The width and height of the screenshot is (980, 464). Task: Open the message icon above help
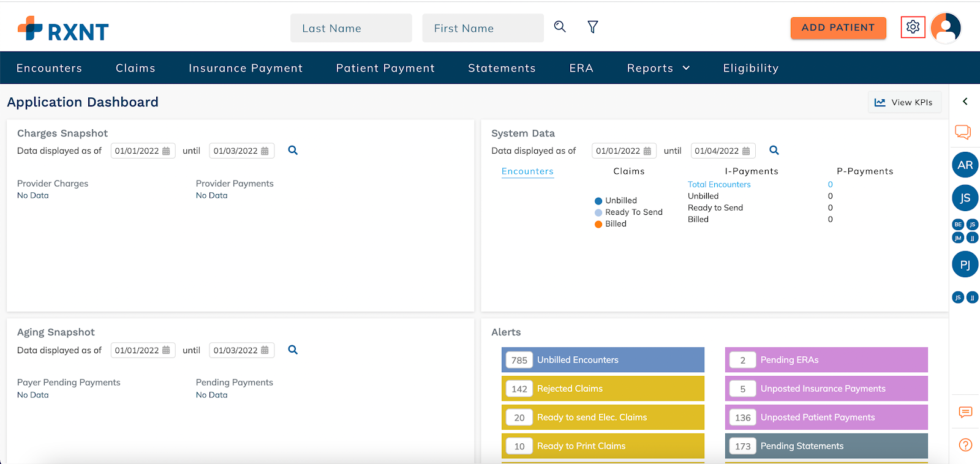965,412
